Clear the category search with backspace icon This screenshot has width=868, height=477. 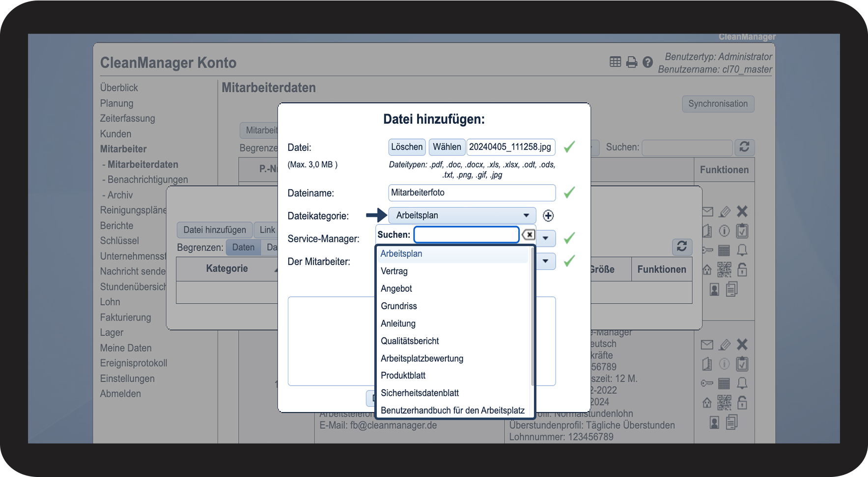[x=529, y=235]
